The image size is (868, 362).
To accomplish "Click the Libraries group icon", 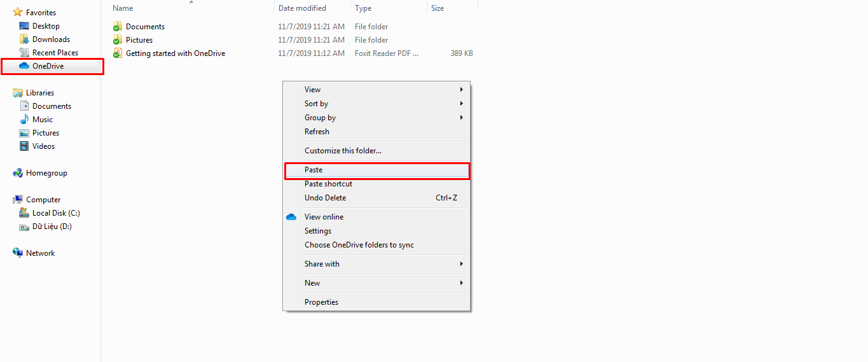I will click(18, 93).
